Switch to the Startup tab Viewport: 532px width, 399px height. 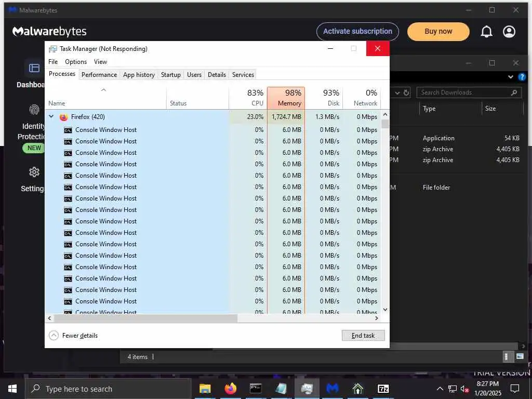(x=170, y=75)
